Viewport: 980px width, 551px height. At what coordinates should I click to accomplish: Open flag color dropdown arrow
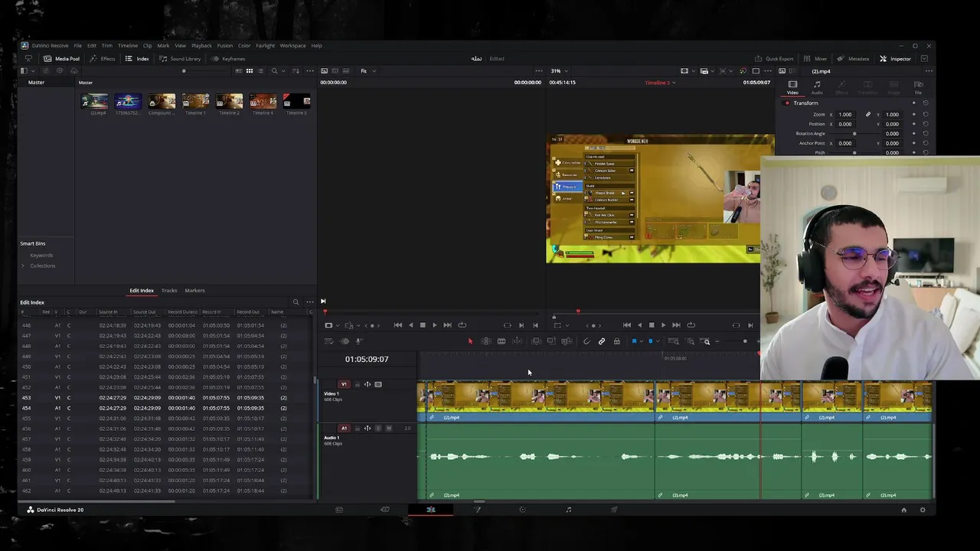pyautogui.click(x=642, y=341)
